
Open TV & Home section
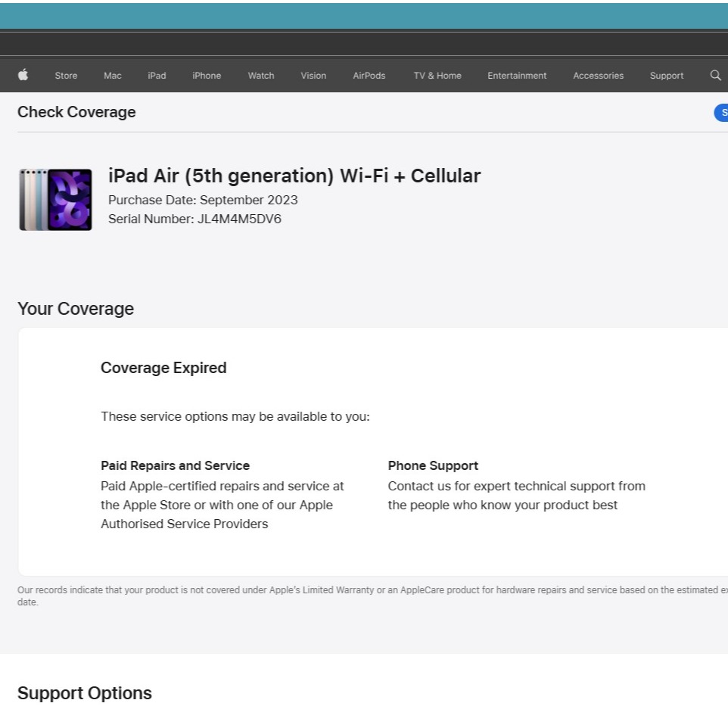(437, 76)
